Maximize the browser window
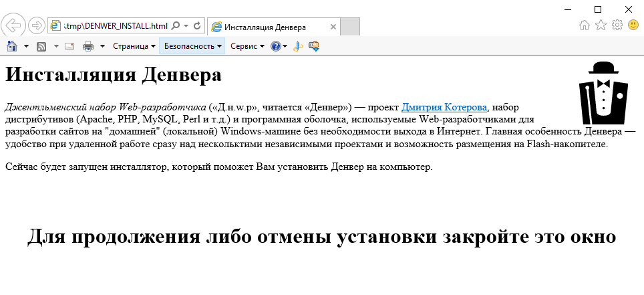This screenshot has width=644, height=295. click(598, 9)
